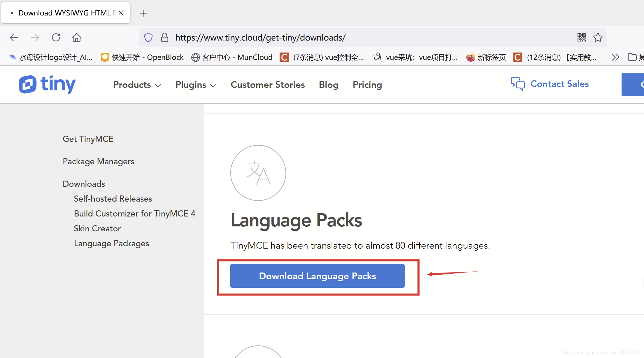
Task: Open the Skin Creator sidebar link
Action: 97,228
